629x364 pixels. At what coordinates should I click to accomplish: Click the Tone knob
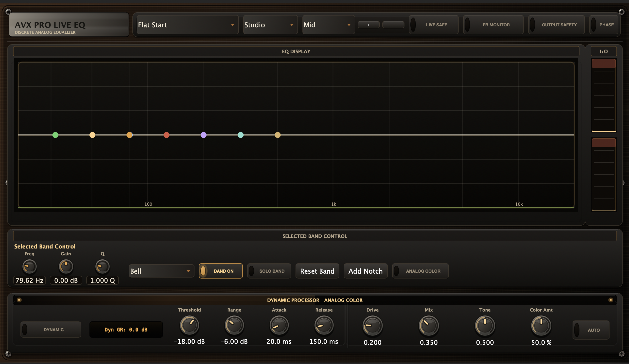tap(485, 326)
